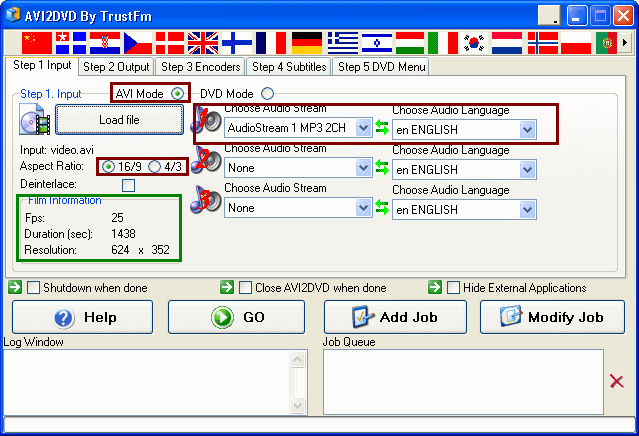Select the Finnish flag language
The width and height of the screenshot is (639, 436).
[237, 43]
